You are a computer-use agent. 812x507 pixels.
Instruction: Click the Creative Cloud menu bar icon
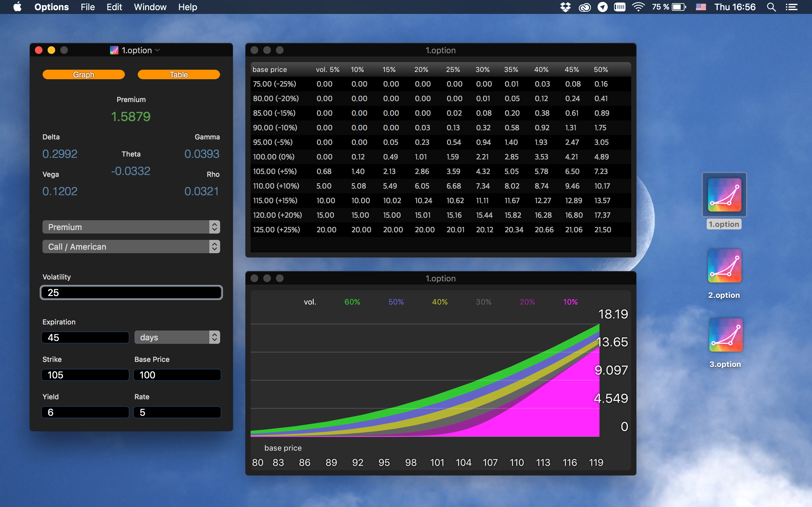pos(585,7)
